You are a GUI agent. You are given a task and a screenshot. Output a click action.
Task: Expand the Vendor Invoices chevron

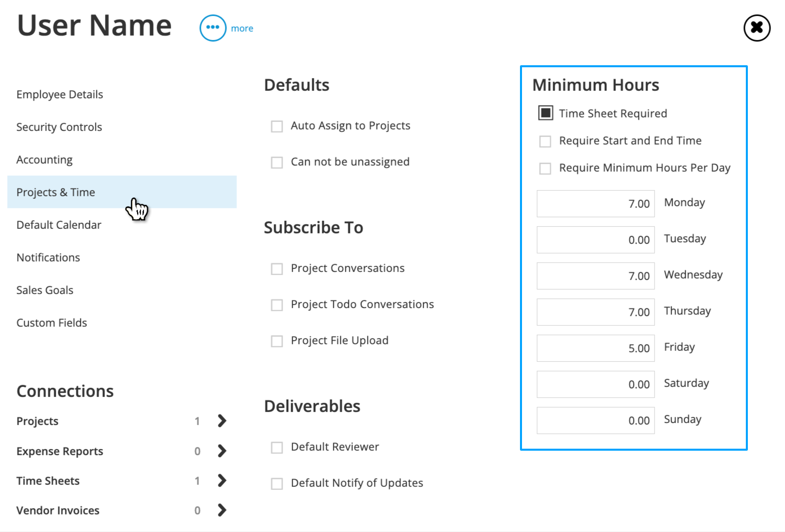point(222,510)
